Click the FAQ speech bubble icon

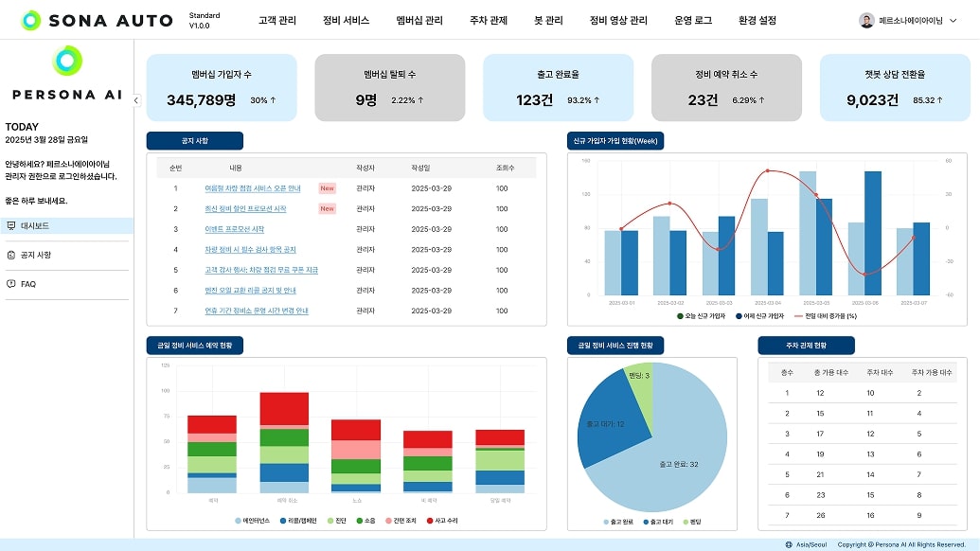(11, 284)
